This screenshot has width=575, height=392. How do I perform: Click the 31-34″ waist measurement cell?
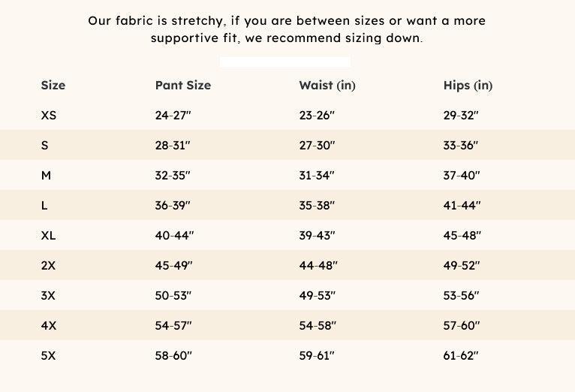(317, 176)
